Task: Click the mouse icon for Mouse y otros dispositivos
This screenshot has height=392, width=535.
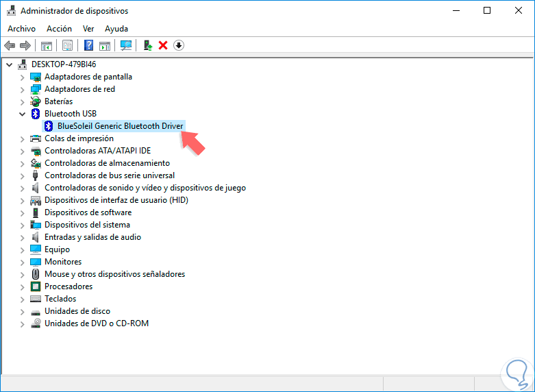Action: click(x=36, y=274)
